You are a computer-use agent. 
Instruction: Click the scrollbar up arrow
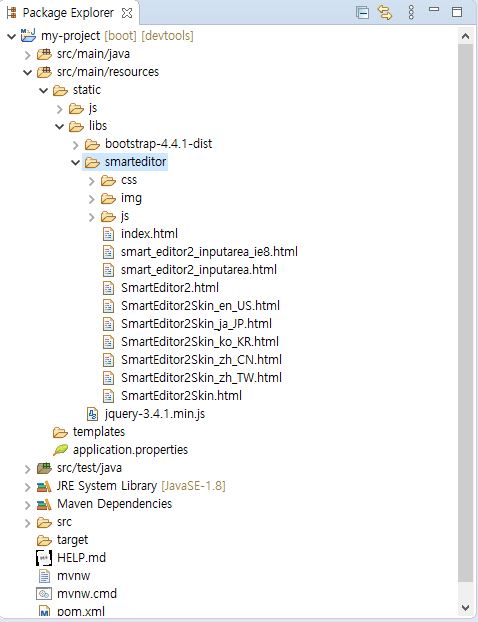click(466, 36)
